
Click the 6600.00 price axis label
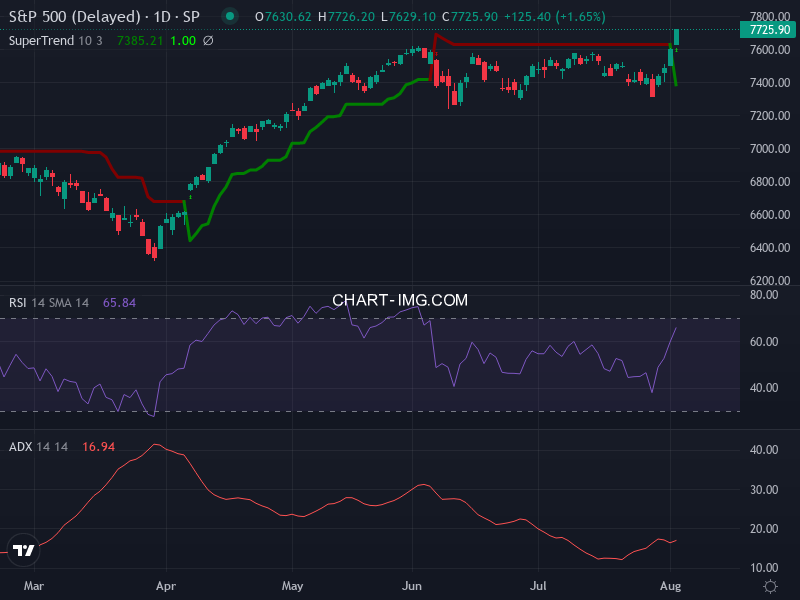tap(770, 215)
